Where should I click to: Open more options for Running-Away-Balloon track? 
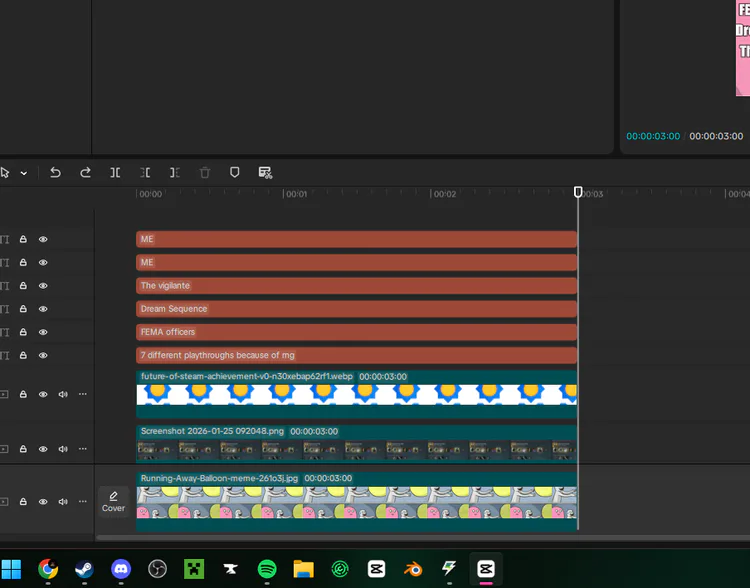[83, 501]
